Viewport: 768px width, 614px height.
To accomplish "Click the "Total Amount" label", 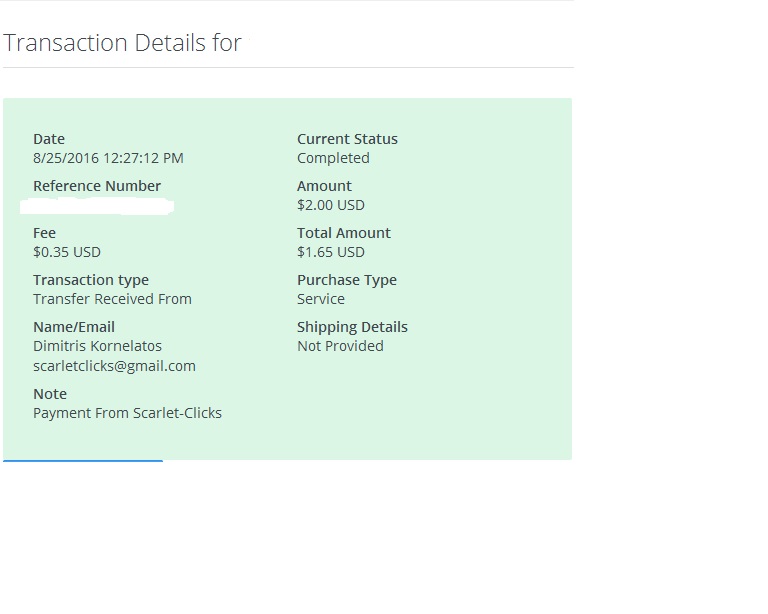I will tap(344, 233).
